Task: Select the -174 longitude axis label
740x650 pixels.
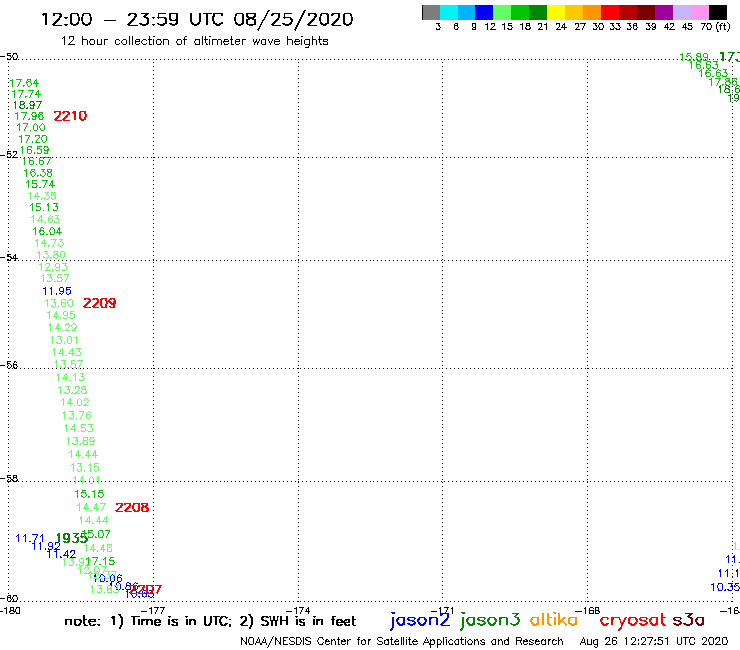Action: [298, 610]
